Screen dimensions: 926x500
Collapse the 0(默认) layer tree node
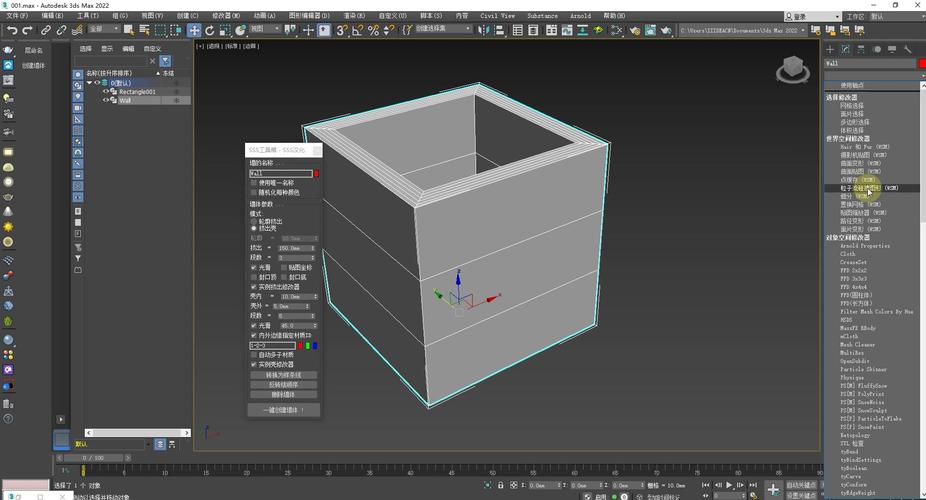(x=89, y=83)
